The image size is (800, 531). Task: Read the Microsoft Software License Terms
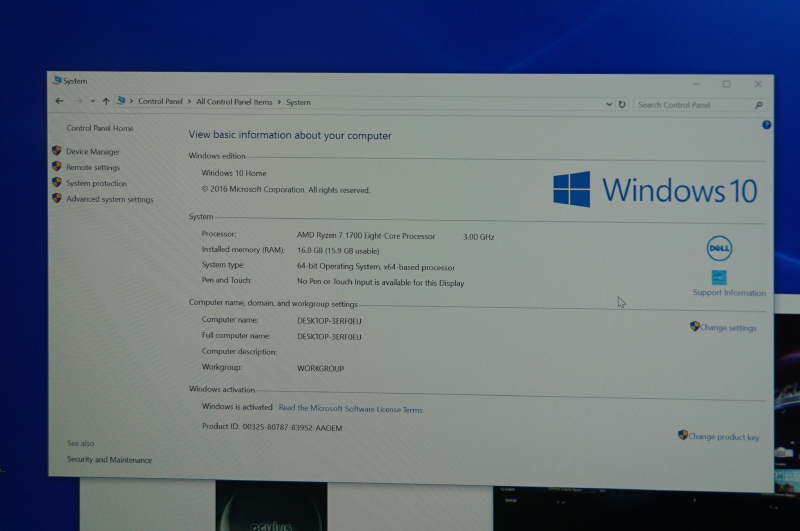tap(351, 409)
